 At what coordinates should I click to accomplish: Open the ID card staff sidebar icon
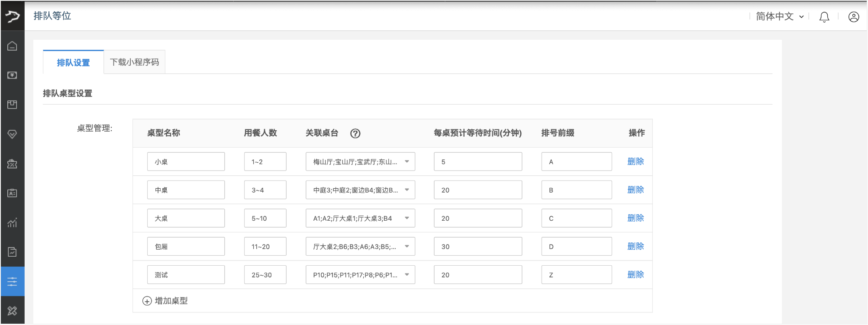click(x=12, y=193)
